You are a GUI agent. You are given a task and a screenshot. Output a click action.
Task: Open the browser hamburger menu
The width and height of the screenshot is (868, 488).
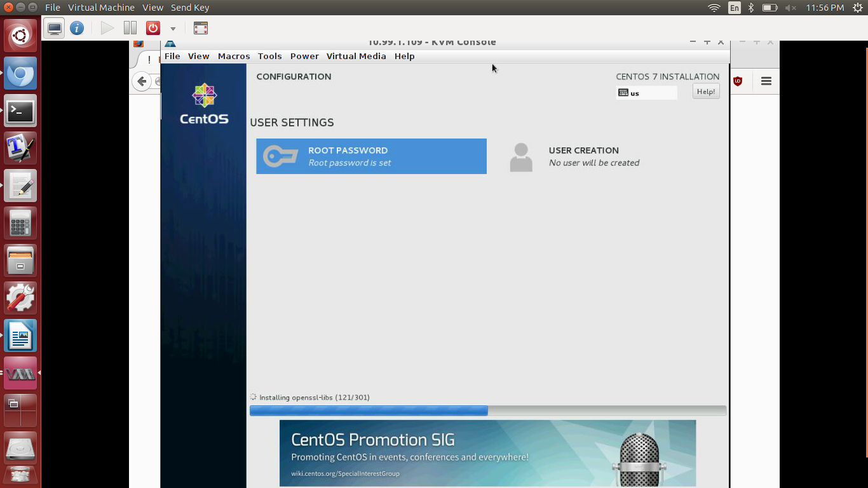tap(766, 81)
